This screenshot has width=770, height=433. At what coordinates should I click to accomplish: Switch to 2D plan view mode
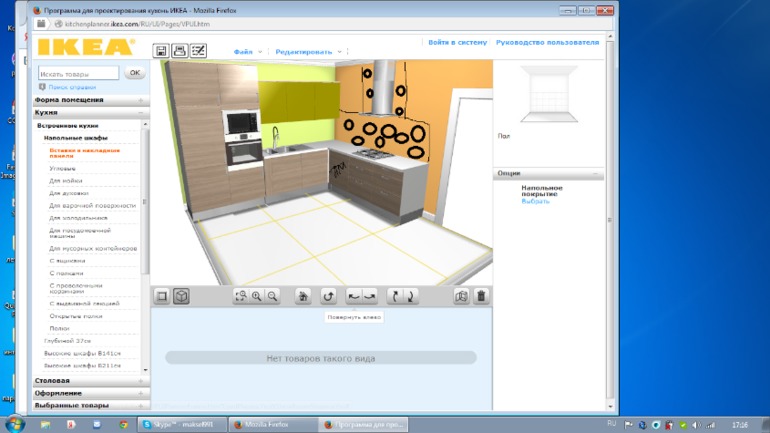[x=162, y=296]
